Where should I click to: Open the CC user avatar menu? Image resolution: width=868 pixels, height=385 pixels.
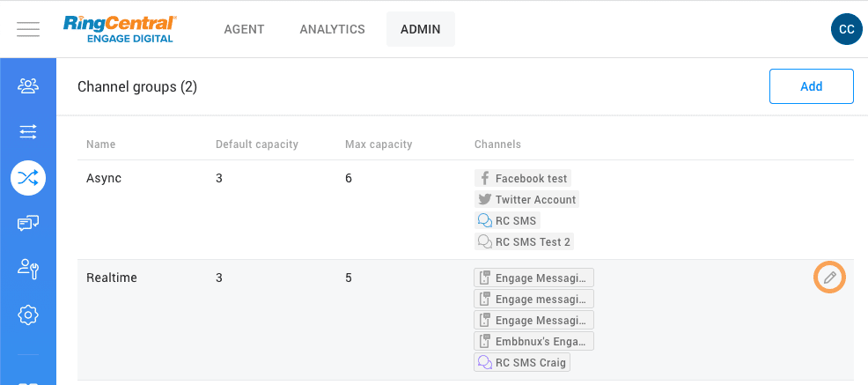tap(846, 29)
